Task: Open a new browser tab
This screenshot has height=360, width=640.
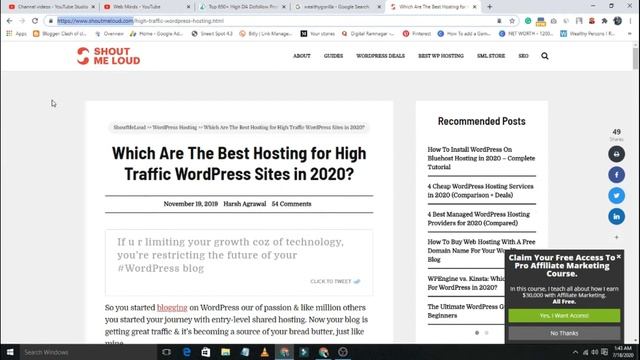Action: coord(489,7)
